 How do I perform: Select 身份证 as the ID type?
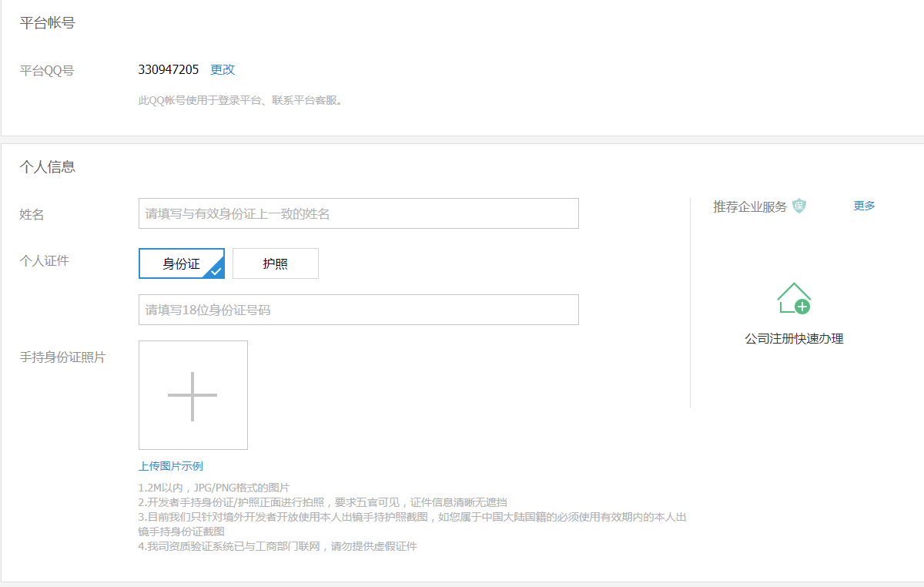(182, 263)
